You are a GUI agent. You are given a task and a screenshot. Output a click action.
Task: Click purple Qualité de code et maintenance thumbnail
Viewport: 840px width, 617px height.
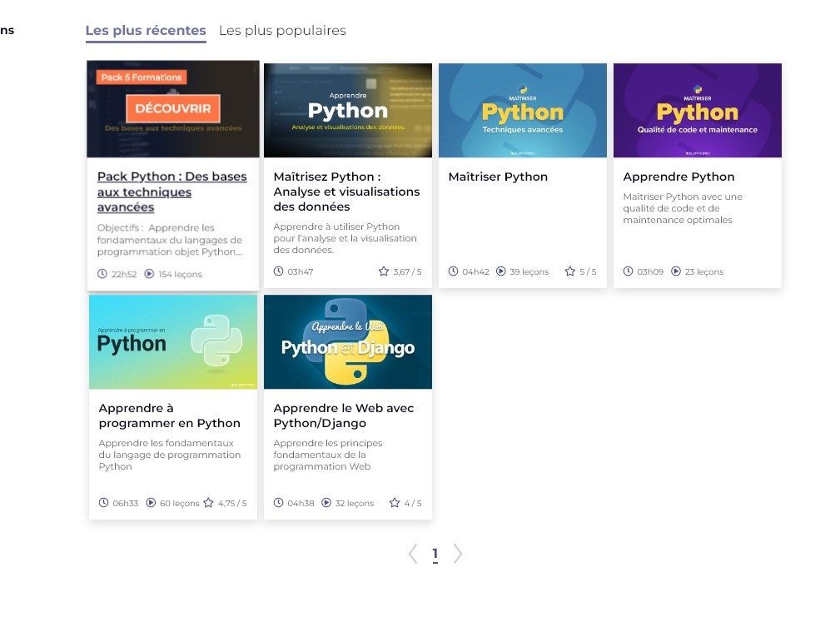pyautogui.click(x=698, y=110)
